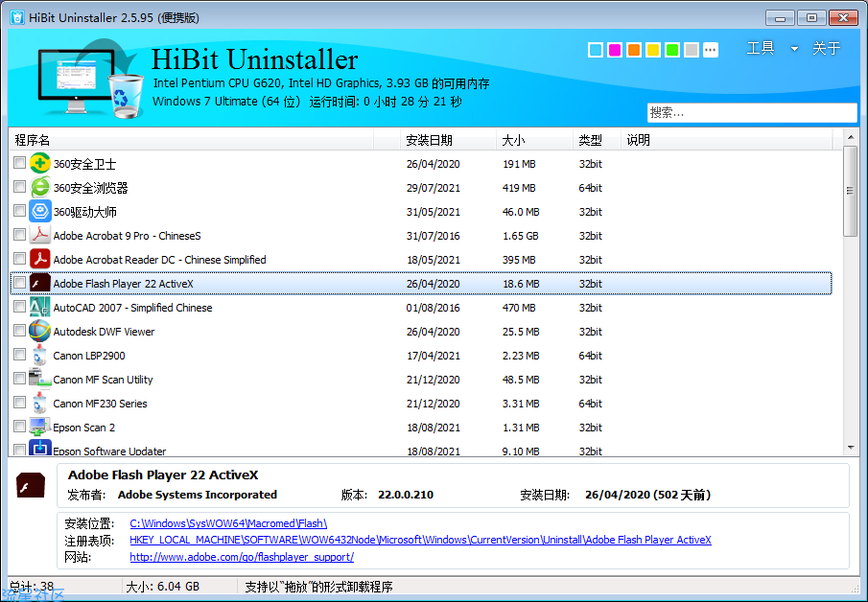Sort by 类型 column header
The height and width of the screenshot is (602, 868).
pos(597,140)
